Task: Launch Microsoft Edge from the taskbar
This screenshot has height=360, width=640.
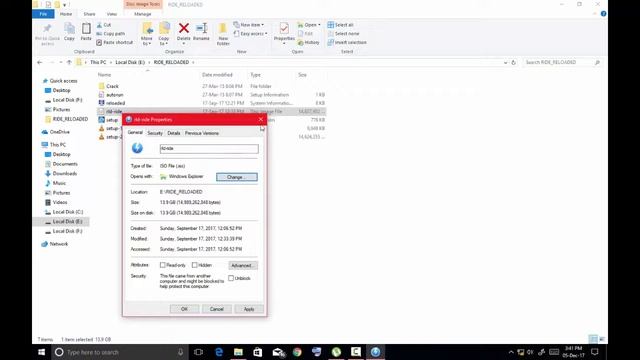Action: (x=219, y=352)
